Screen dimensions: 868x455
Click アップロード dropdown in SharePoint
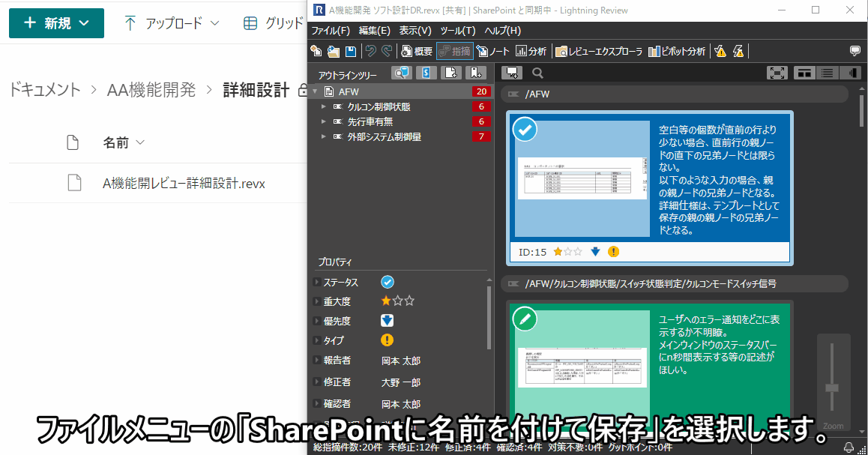point(172,23)
